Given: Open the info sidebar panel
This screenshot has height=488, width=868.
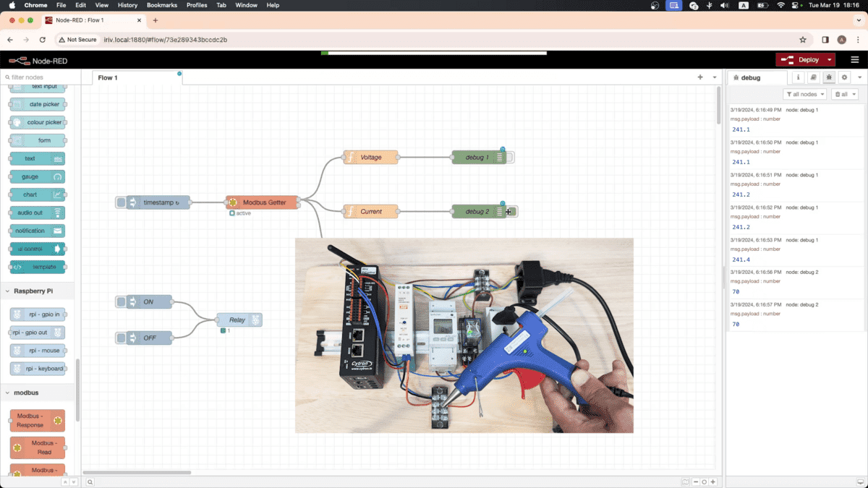Looking at the screenshot, I should 798,77.
